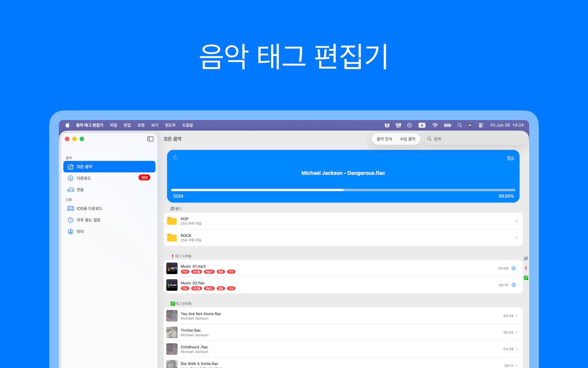Jump to folder section via index folder icon

(526, 259)
